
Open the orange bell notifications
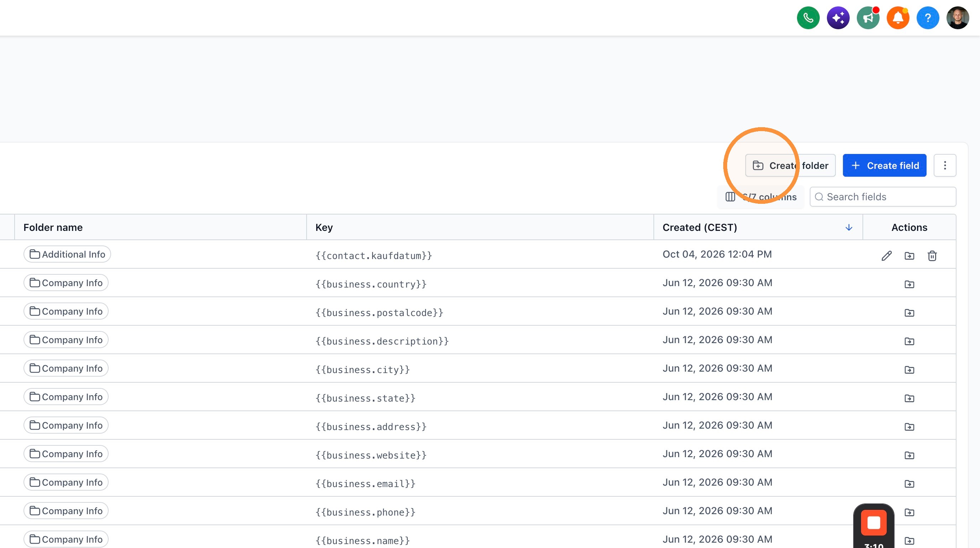pyautogui.click(x=898, y=17)
